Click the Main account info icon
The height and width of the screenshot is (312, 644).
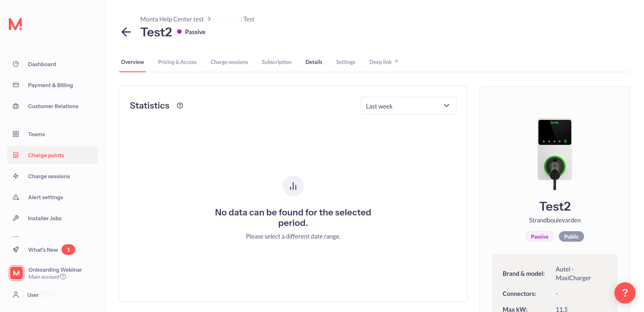63,277
